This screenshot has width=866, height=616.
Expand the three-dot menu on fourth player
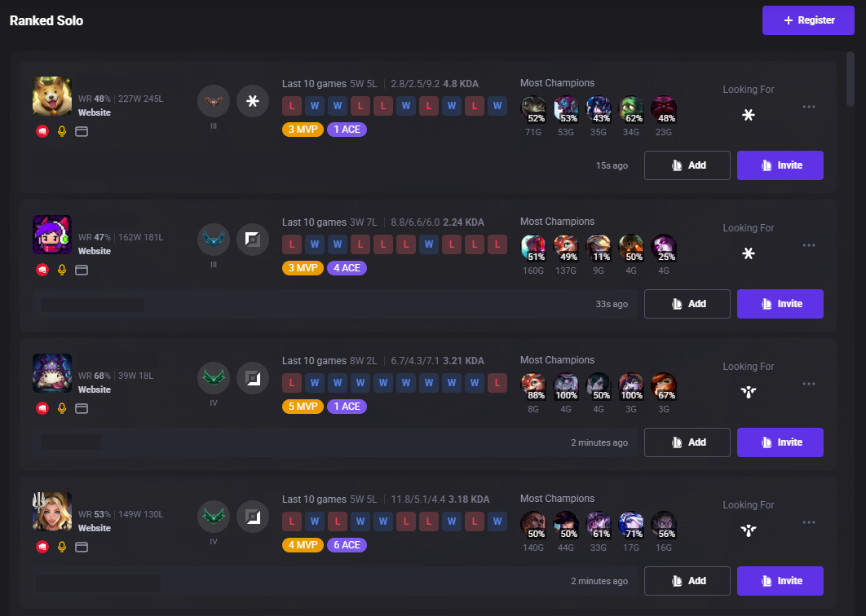(809, 523)
